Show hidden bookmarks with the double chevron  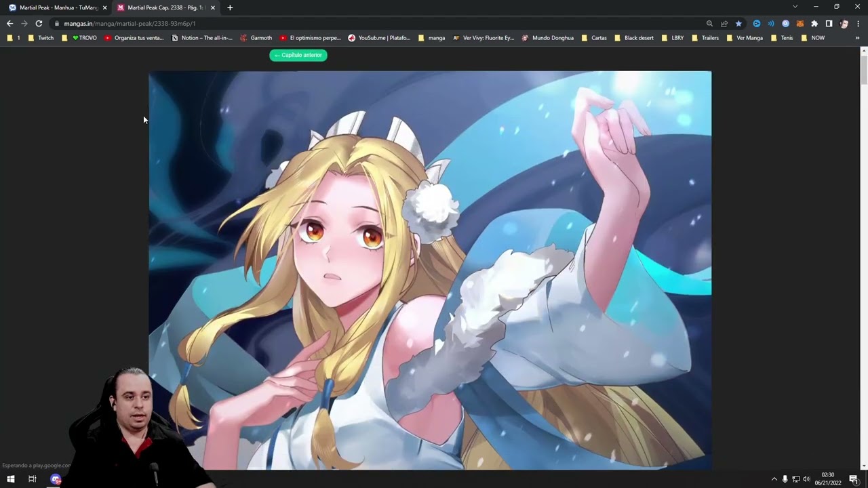857,38
